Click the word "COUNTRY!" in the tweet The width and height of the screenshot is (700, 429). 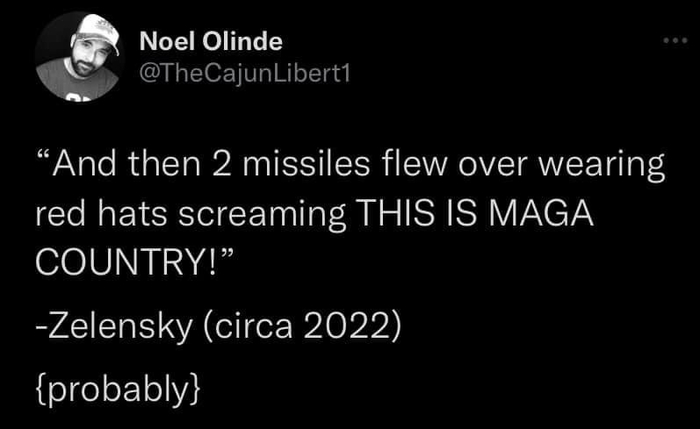[x=127, y=261]
